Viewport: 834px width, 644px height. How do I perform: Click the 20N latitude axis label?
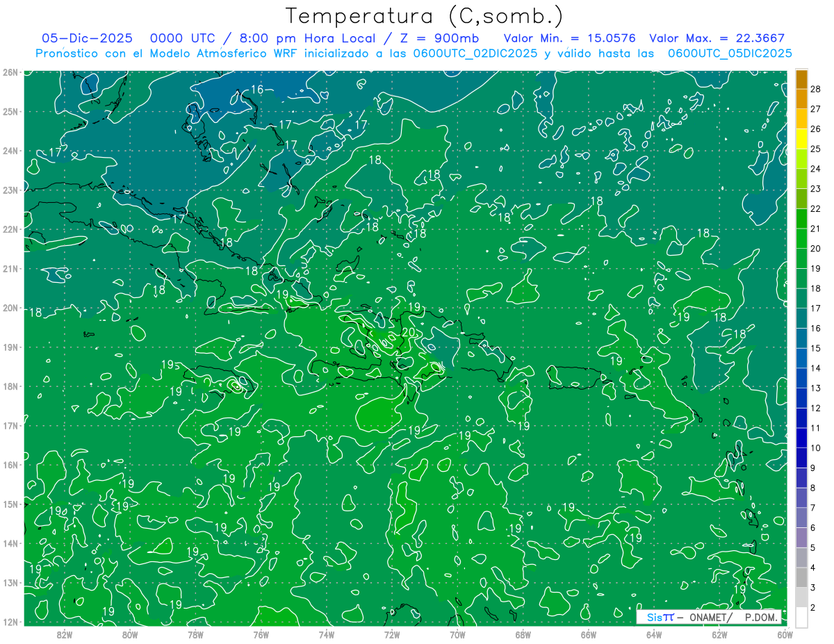click(x=10, y=308)
